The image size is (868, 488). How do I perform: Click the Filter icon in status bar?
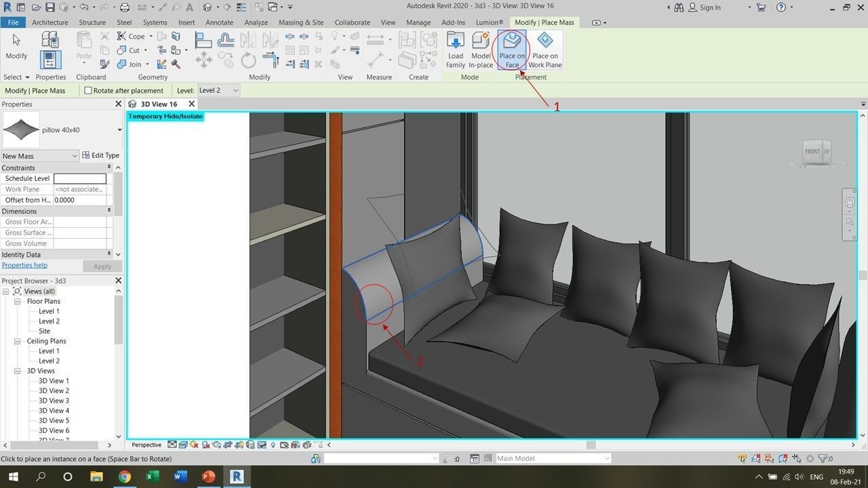tap(823, 459)
